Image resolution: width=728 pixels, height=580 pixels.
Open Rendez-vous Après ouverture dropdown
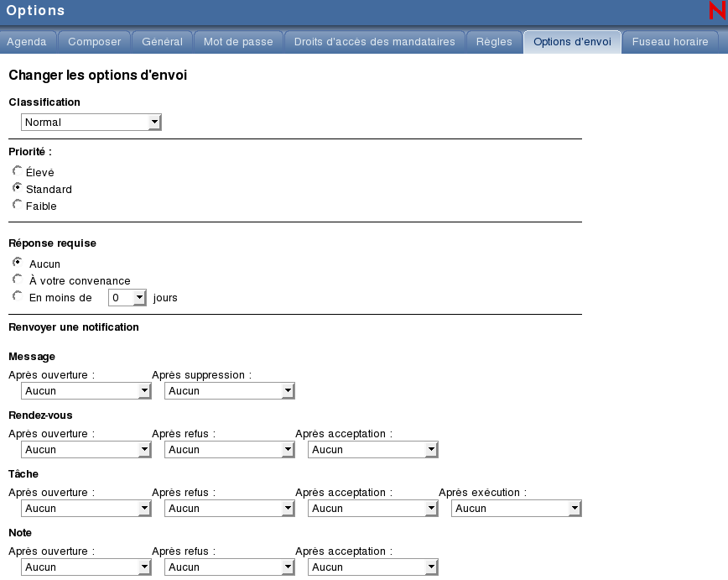point(86,449)
